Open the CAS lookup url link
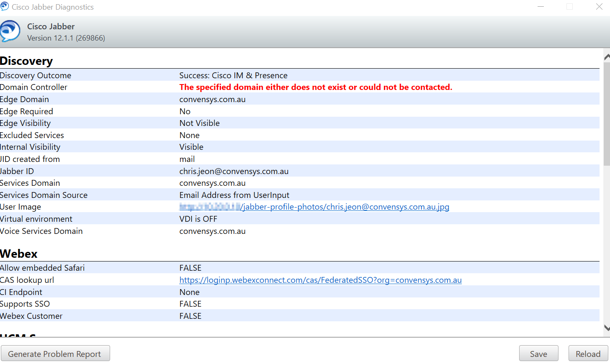The image size is (610, 364). pyautogui.click(x=320, y=280)
